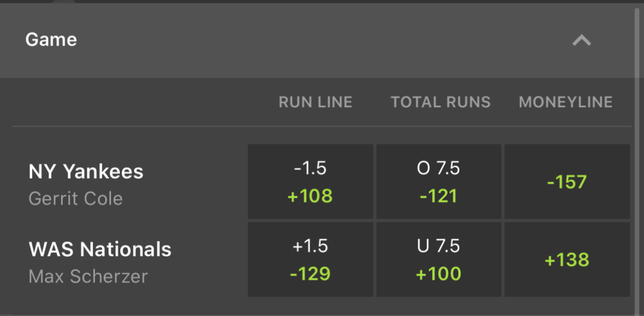
Task: Click the TOTAL RUNS column header
Action: (441, 102)
